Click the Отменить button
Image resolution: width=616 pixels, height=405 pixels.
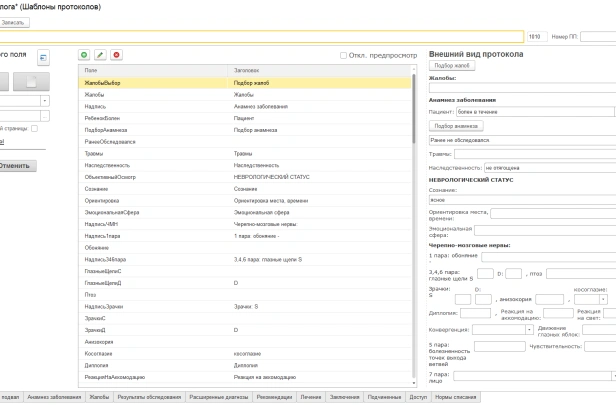[x=16, y=165]
